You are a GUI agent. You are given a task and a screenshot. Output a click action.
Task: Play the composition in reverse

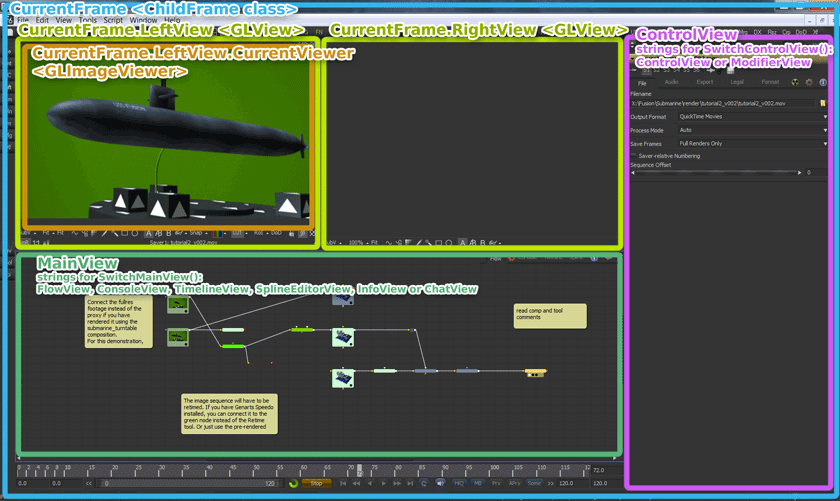(x=370, y=483)
